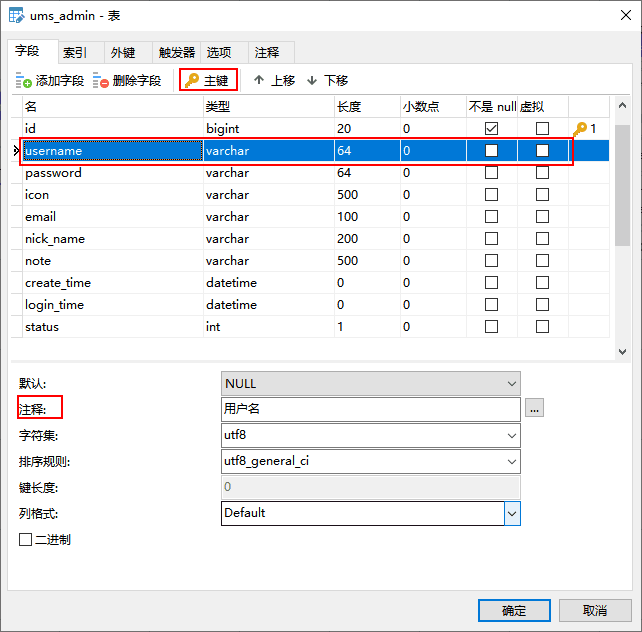This screenshot has width=642, height=632.
Task: Enable Not Null for username field
Action: (491, 151)
